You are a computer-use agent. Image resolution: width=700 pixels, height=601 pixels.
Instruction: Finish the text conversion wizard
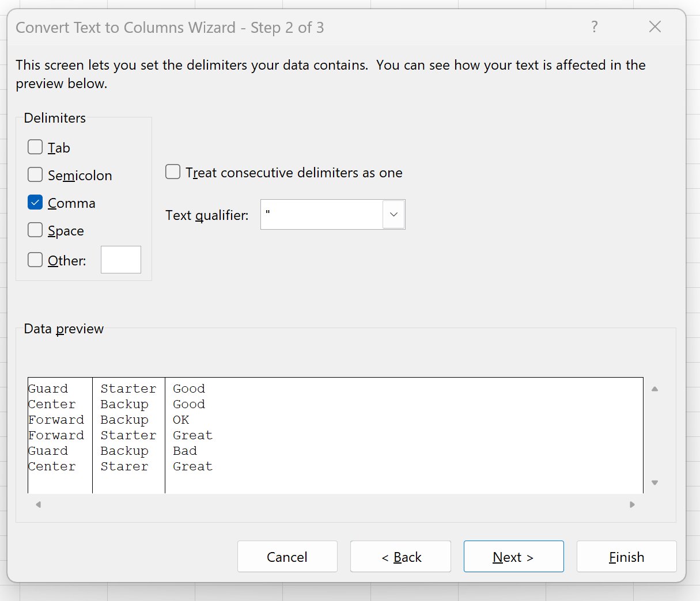coord(626,556)
